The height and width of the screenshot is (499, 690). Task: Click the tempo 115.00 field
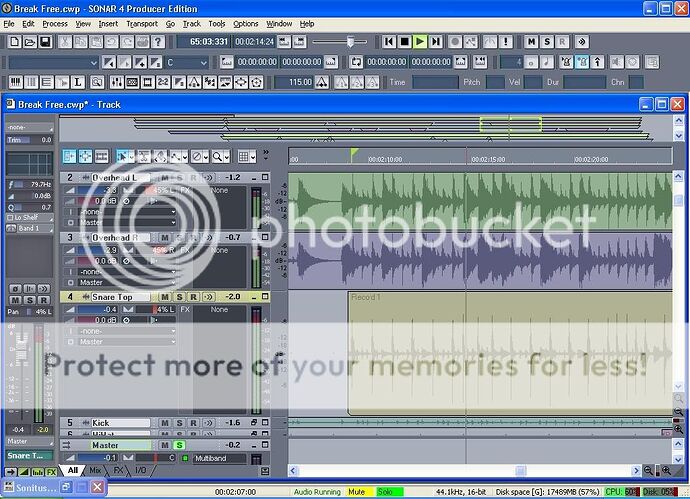[294, 82]
